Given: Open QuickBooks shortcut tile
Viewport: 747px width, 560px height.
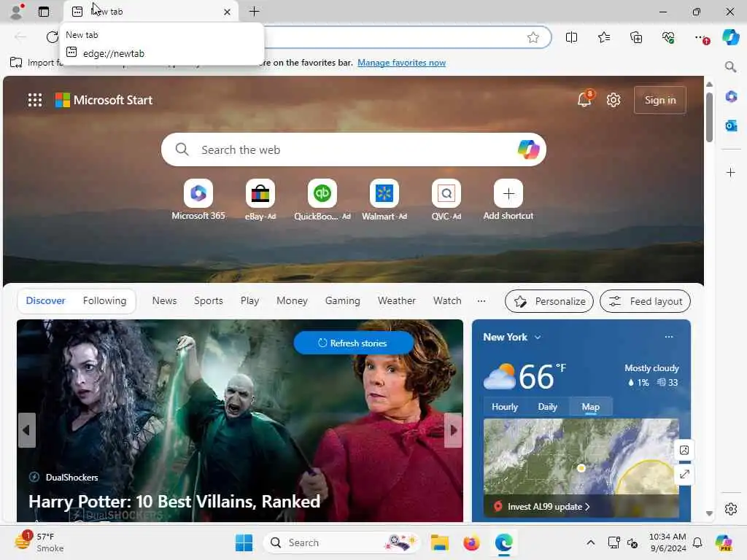Looking at the screenshot, I should coord(322,200).
